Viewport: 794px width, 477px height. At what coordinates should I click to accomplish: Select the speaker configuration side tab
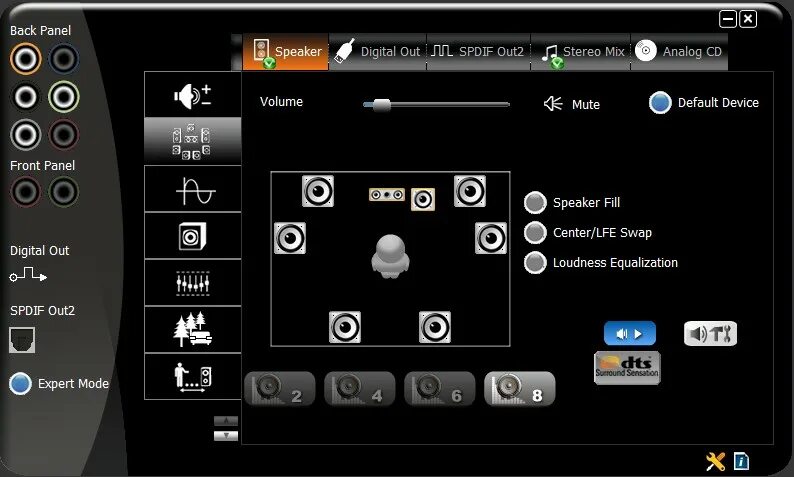193,141
